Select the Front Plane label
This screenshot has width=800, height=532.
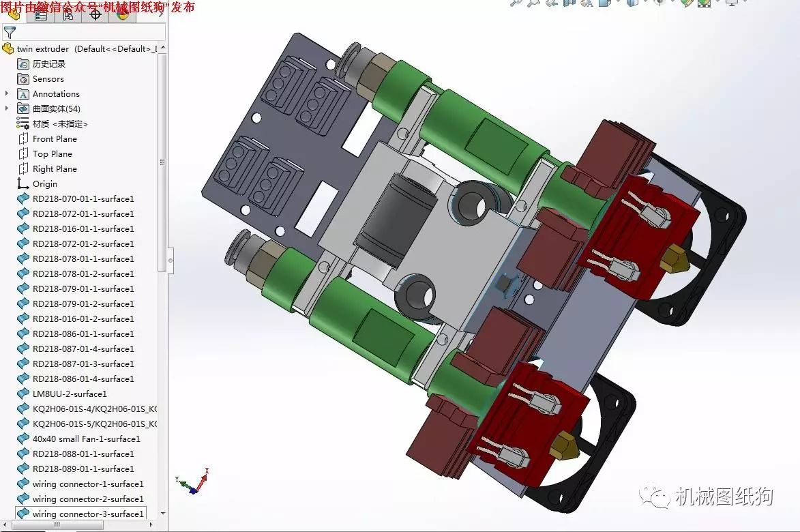(55, 138)
